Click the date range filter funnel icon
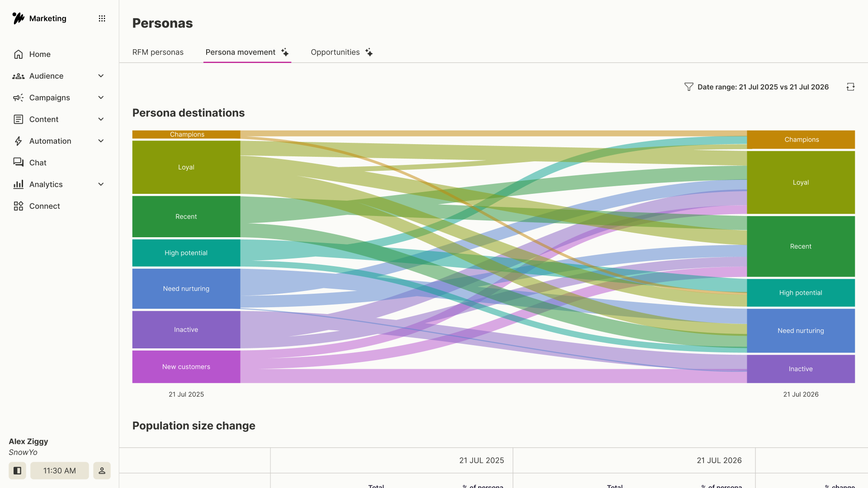The width and height of the screenshot is (868, 488). [689, 87]
